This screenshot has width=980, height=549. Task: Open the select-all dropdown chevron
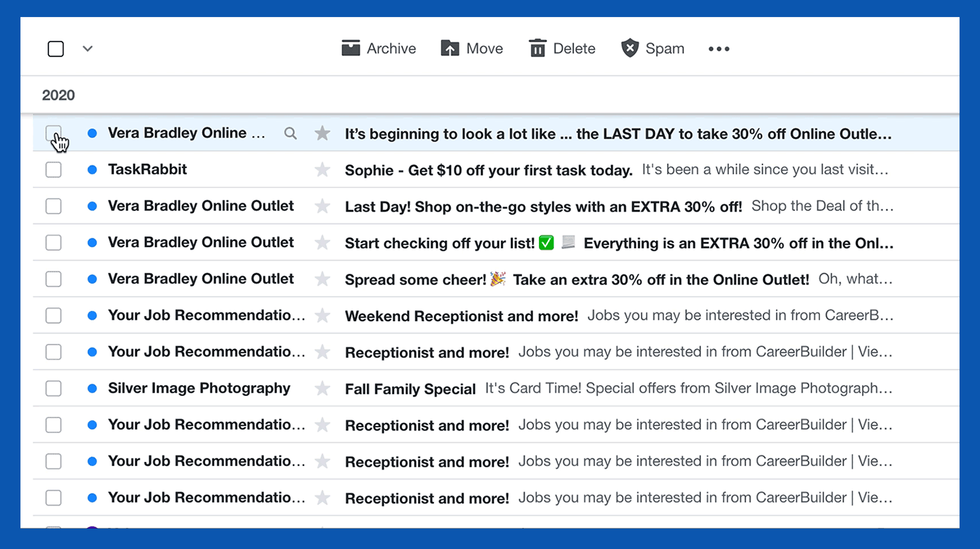[87, 48]
